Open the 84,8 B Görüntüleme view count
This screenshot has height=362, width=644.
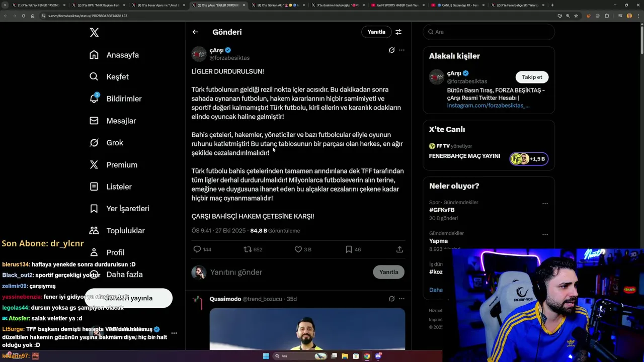coord(275,231)
